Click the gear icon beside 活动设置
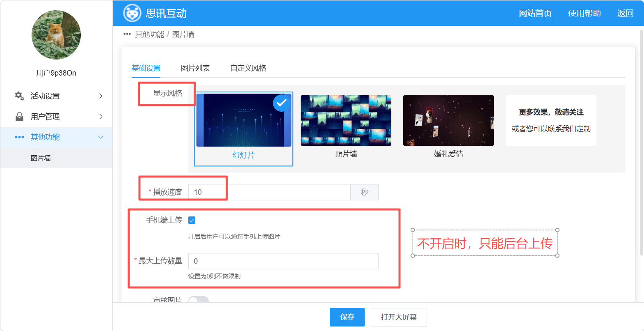Screen dimensions: 644x331 pos(19,96)
